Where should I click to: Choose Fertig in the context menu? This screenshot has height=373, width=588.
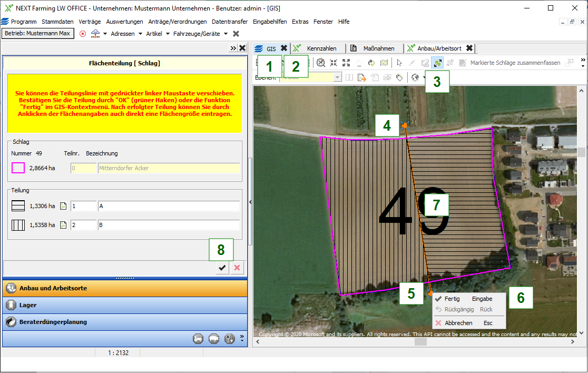click(452, 299)
